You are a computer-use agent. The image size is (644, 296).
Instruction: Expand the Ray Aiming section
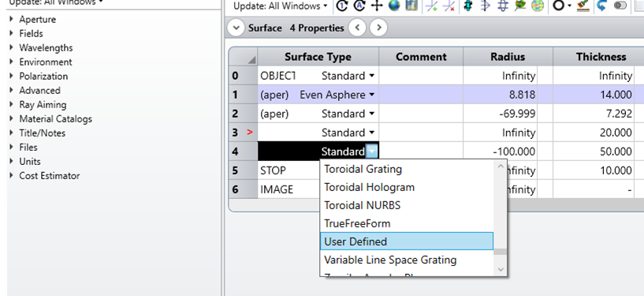coord(11,104)
